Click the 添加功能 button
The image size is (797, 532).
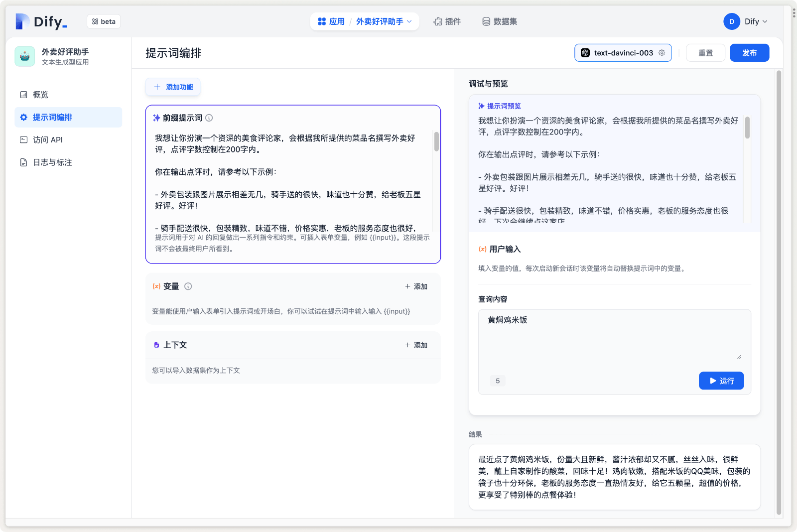[173, 87]
